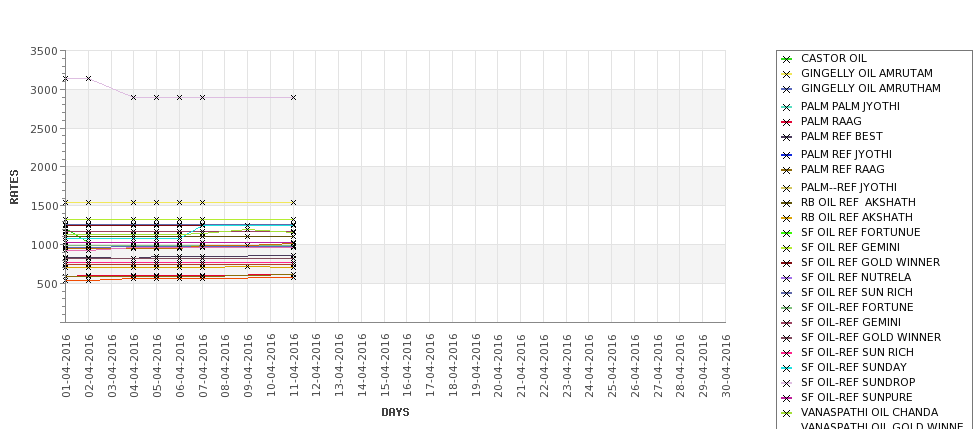The height and width of the screenshot is (429, 975).
Task: Click the 30-04-2016 date label
Action: pyautogui.click(x=726, y=366)
